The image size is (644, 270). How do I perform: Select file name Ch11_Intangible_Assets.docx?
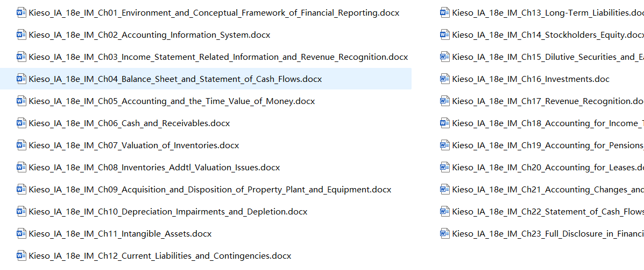[121, 234]
